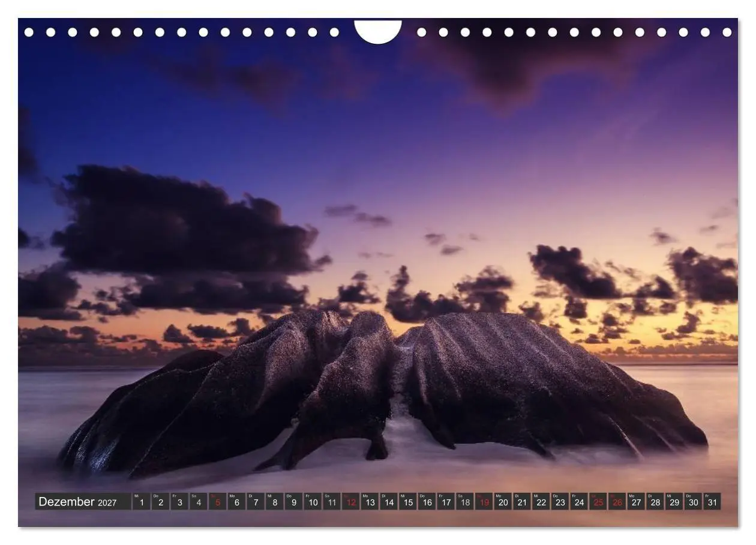
Task: Select day 2 in the calendar strip
Action: click(x=160, y=502)
